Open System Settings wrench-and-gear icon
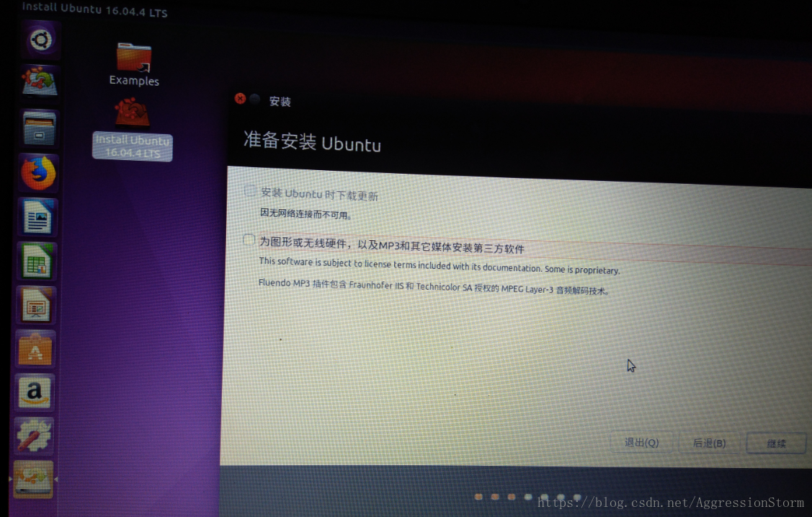This screenshot has height=517, width=812. [x=34, y=436]
